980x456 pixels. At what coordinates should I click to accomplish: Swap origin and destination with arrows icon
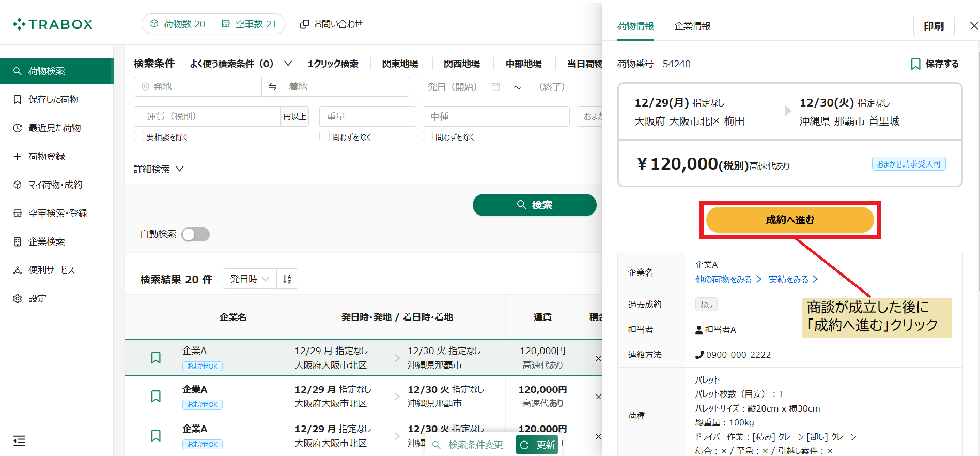click(272, 87)
